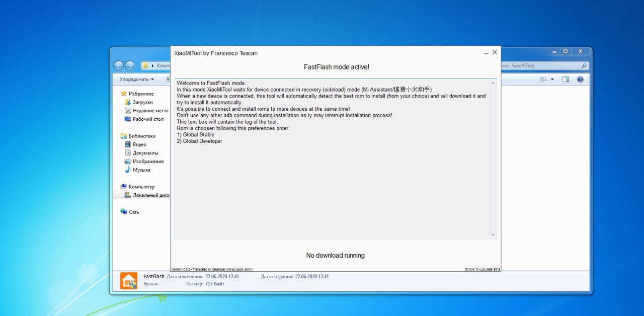Click the "Welcome to FastFlash mode." line

pyautogui.click(x=211, y=83)
